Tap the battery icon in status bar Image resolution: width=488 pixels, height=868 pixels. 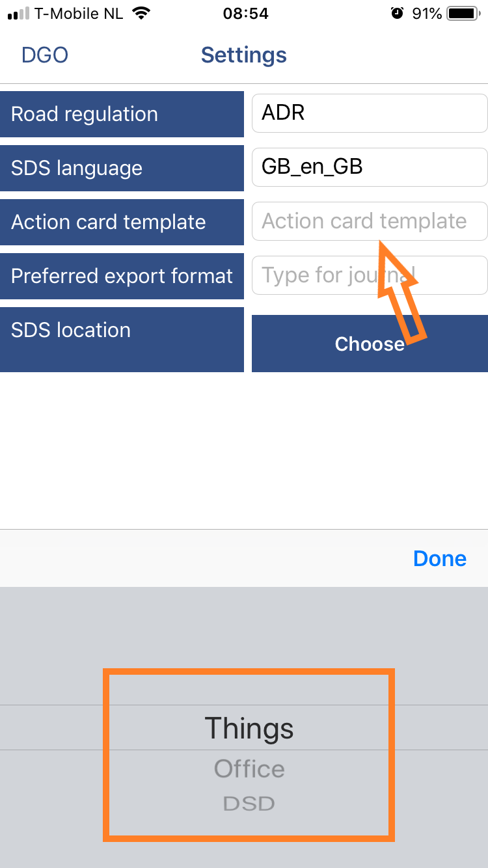tap(464, 14)
